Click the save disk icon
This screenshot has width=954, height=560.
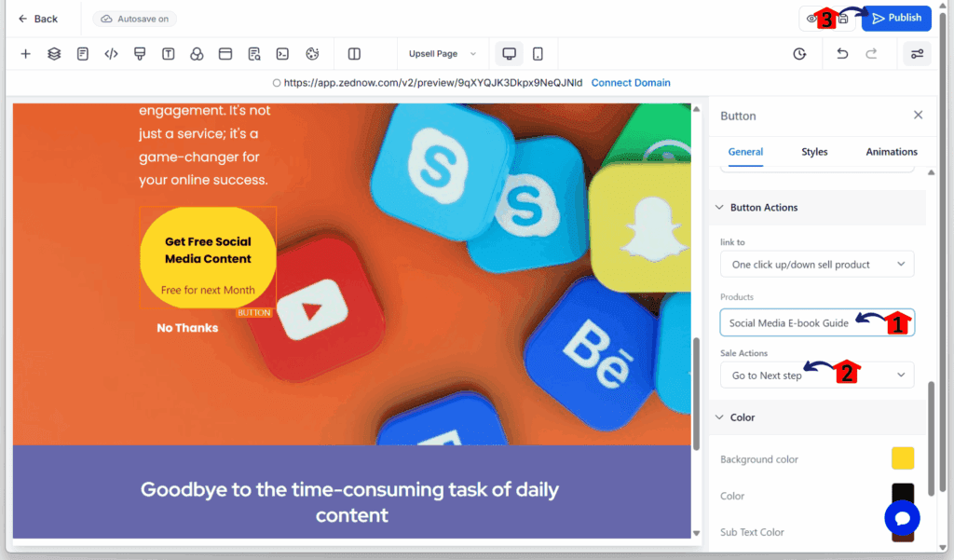tap(842, 19)
